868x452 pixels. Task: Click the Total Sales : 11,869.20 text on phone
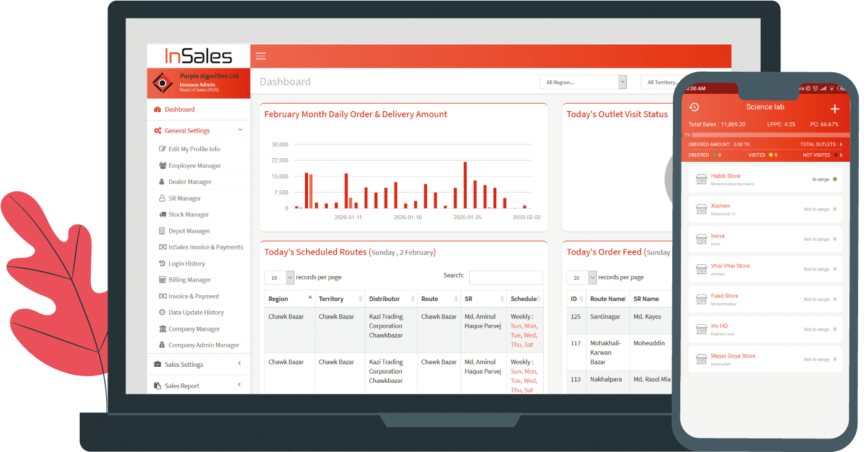click(x=717, y=124)
